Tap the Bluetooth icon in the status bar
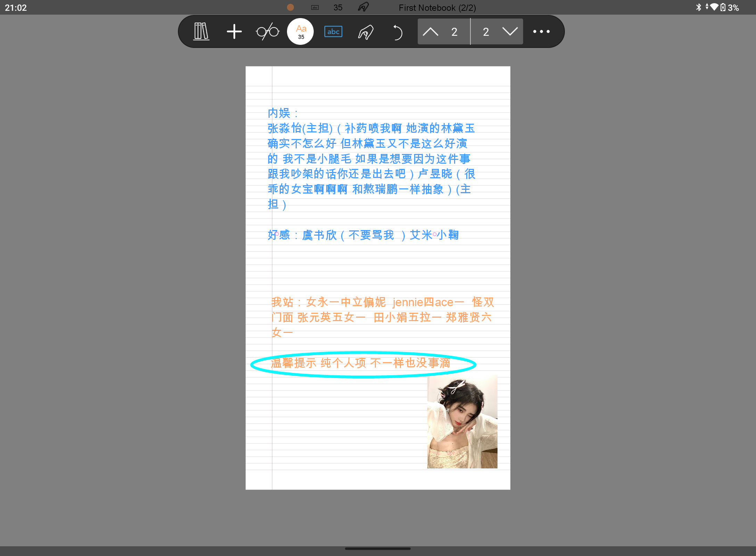The image size is (756, 556). coord(698,7)
